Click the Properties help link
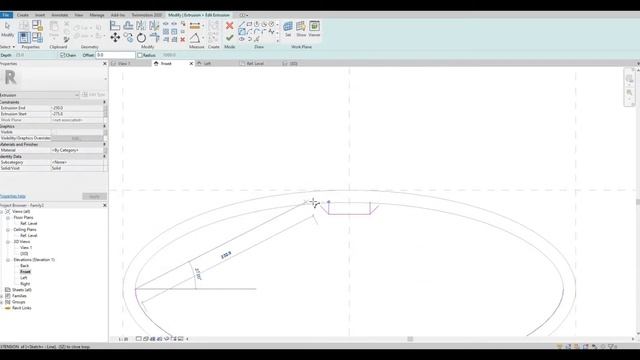Screen dimensions: 640x360 coord(13,196)
